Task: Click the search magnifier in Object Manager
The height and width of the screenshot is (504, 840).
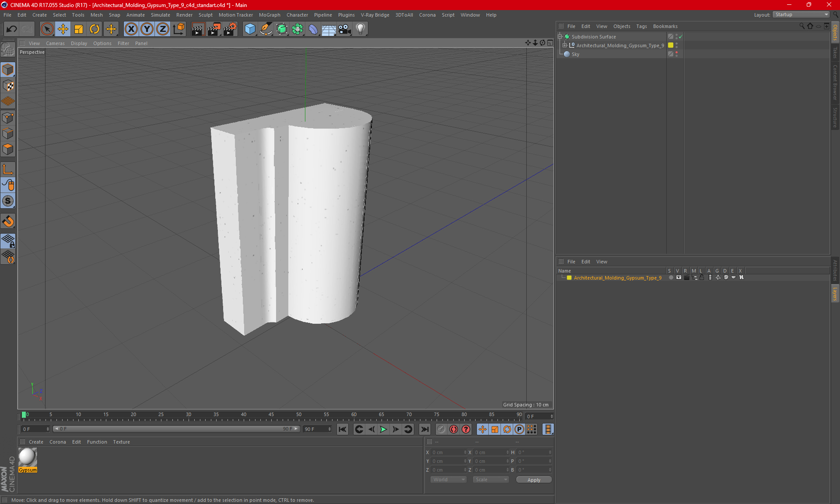Action: coord(801,26)
